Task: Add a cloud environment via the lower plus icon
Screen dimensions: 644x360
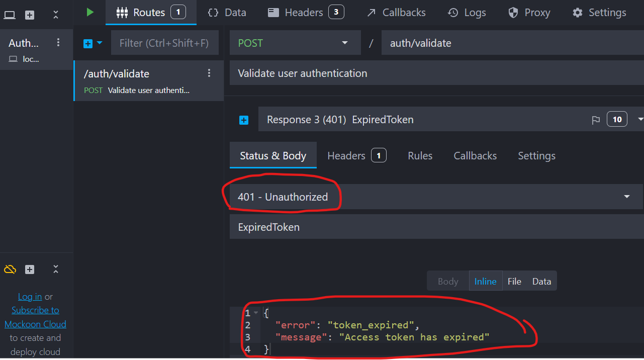Action: click(x=30, y=269)
